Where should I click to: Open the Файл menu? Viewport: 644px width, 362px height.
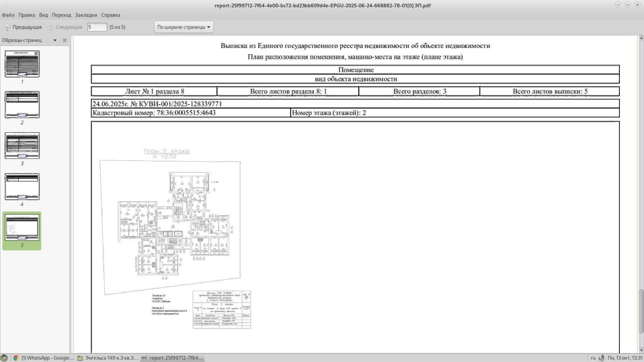(x=8, y=15)
